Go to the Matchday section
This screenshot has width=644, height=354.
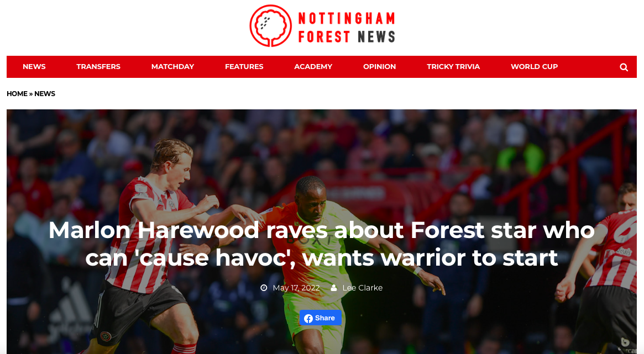[172, 66]
